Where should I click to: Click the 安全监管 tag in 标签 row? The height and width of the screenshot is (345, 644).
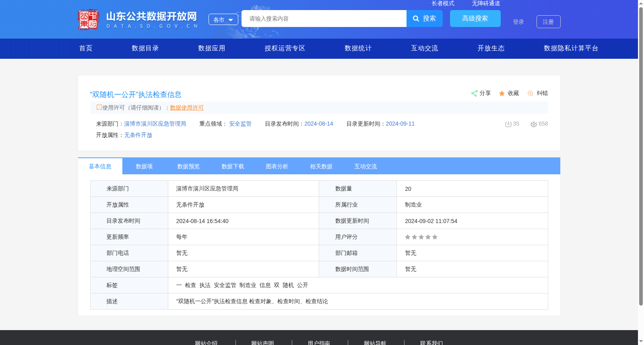coord(225,285)
